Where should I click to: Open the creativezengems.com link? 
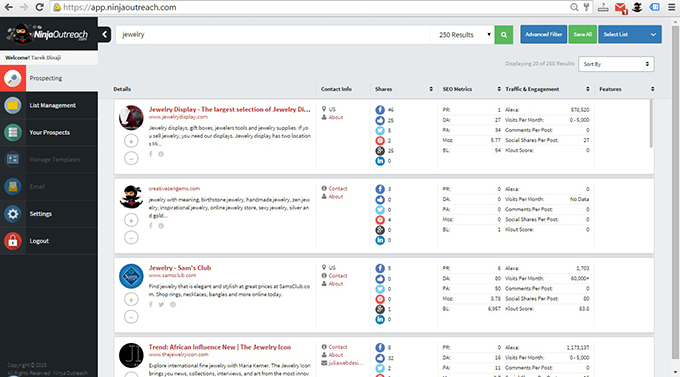tap(174, 189)
